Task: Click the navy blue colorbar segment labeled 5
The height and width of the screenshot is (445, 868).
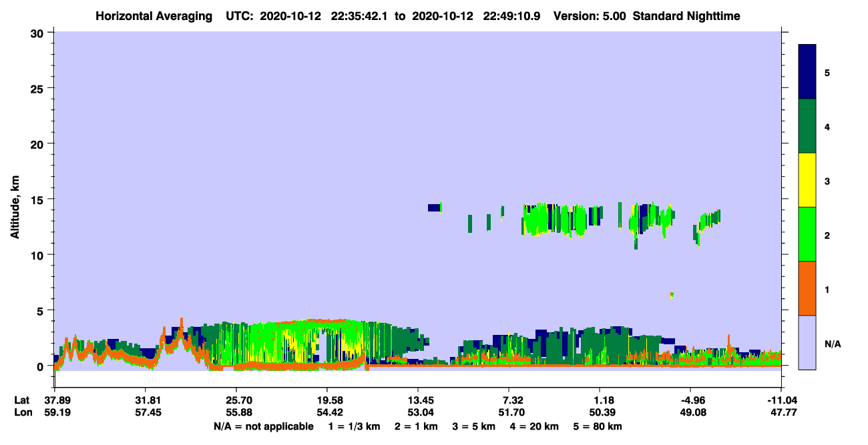Action: 807,72
